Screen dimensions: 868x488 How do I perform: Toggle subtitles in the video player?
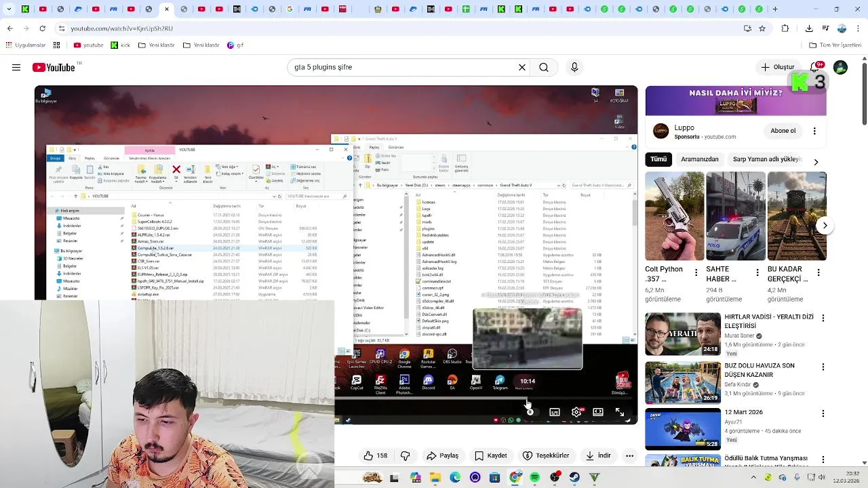[x=555, y=412]
